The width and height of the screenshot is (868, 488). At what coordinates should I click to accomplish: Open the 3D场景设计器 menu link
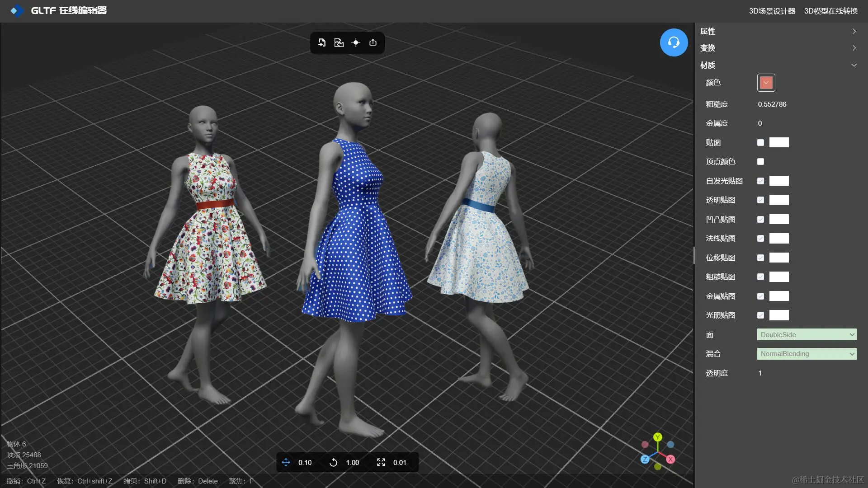772,11
